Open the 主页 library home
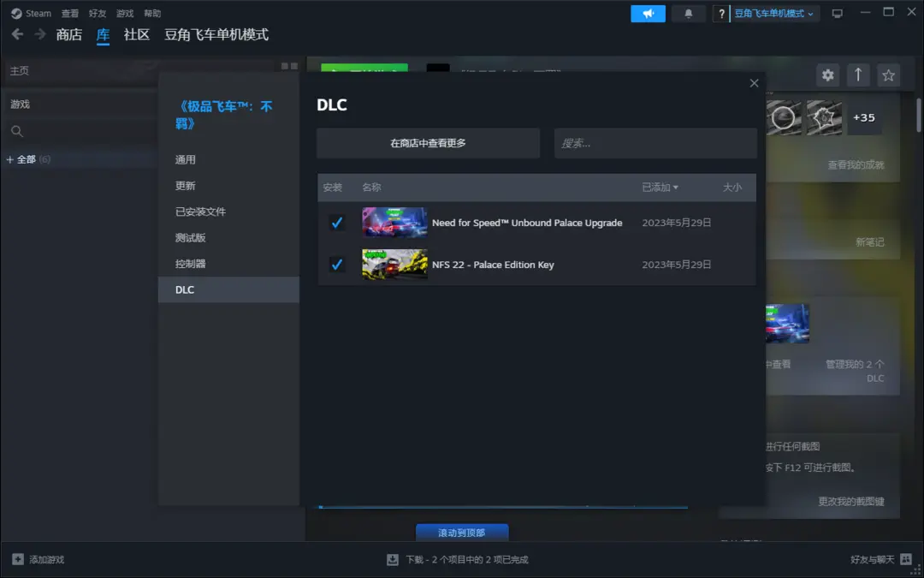This screenshot has width=924, height=578. pos(20,71)
